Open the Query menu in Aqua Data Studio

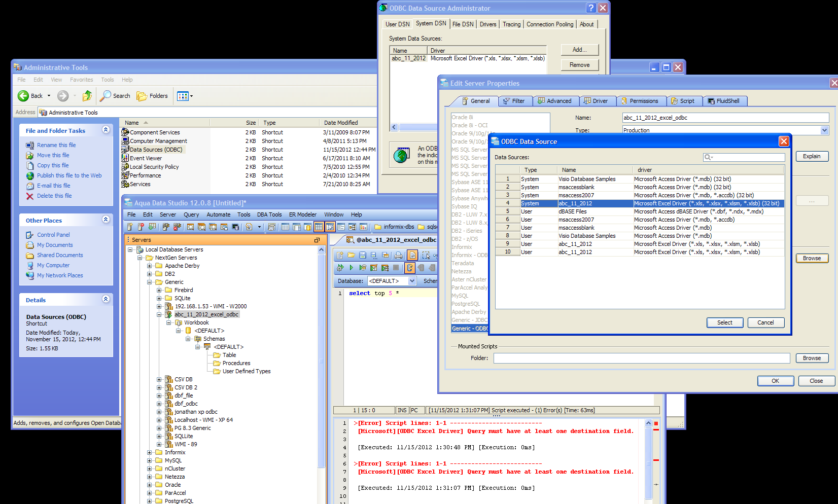coord(191,214)
